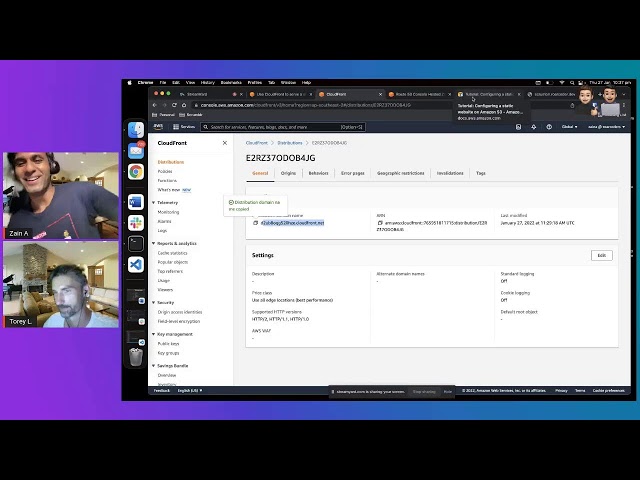Close the CloudFront side navigation panel

point(224,143)
